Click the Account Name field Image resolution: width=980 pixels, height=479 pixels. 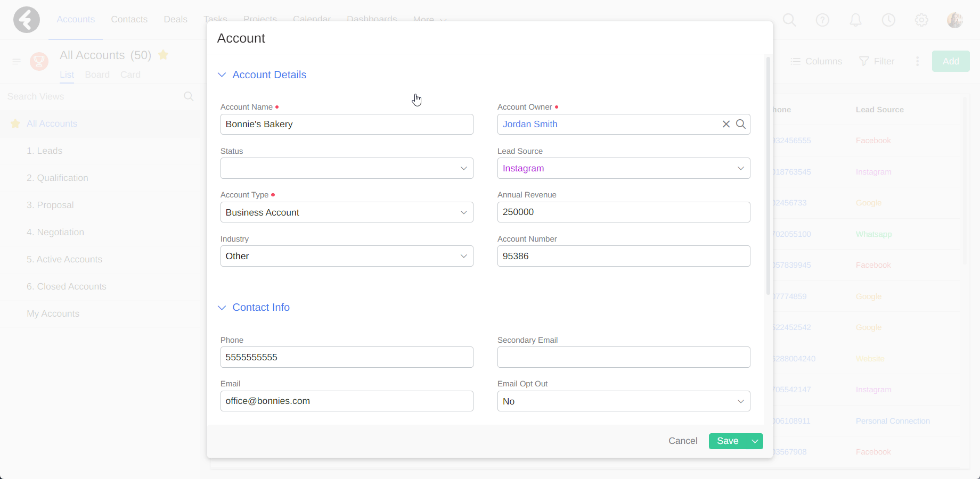pos(347,124)
